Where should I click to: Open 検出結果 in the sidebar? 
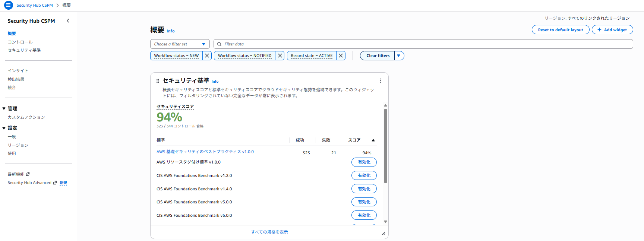[16, 79]
